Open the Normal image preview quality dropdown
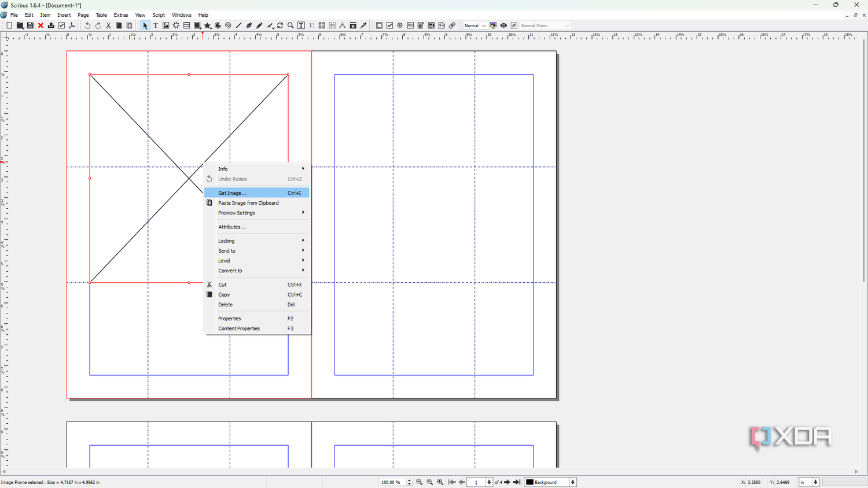868x488 pixels. point(475,25)
